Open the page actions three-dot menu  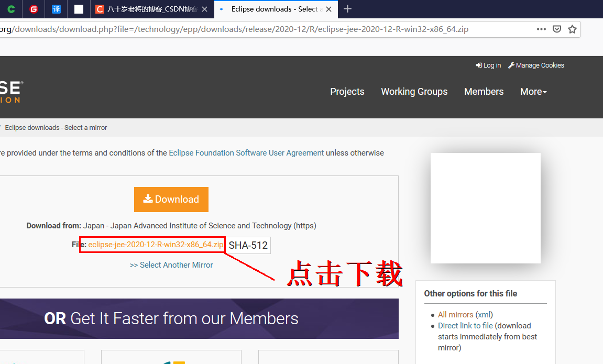pyautogui.click(x=542, y=29)
